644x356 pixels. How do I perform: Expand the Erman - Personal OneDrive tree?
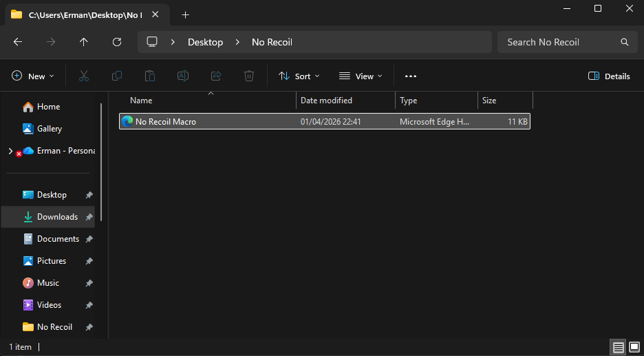pyautogui.click(x=10, y=151)
